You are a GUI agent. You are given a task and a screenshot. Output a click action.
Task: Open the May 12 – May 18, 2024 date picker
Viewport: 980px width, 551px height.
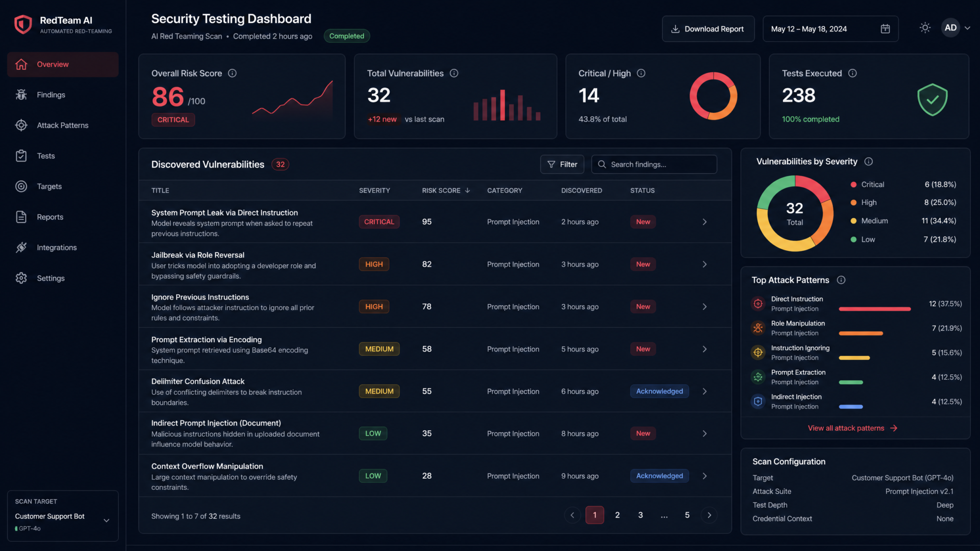[830, 29]
